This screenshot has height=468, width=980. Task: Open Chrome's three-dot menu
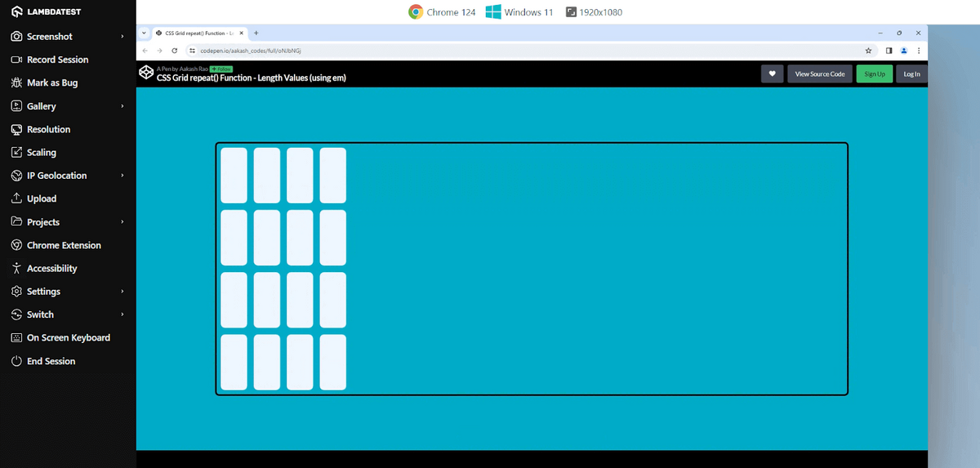pos(919,51)
